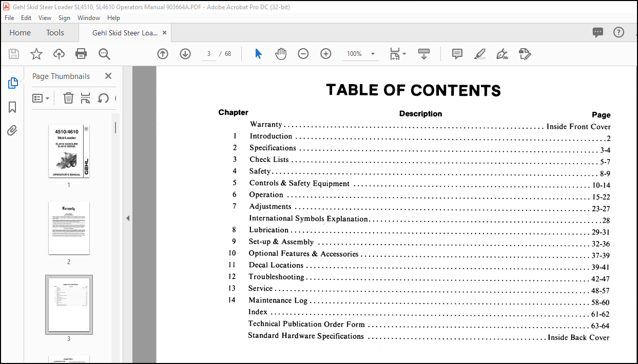Open the find text magnifier tool

105,54
